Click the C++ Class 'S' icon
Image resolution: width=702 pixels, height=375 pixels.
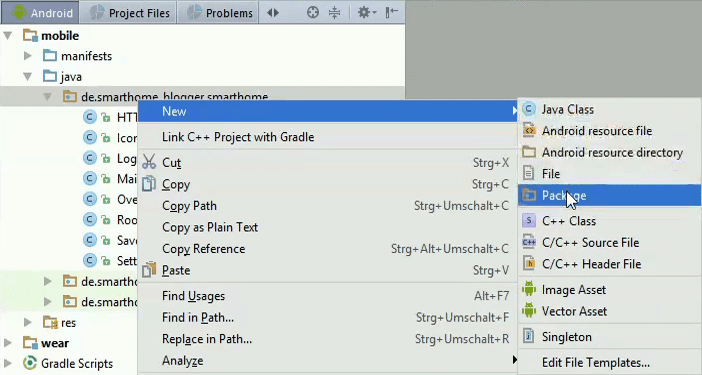tap(529, 221)
